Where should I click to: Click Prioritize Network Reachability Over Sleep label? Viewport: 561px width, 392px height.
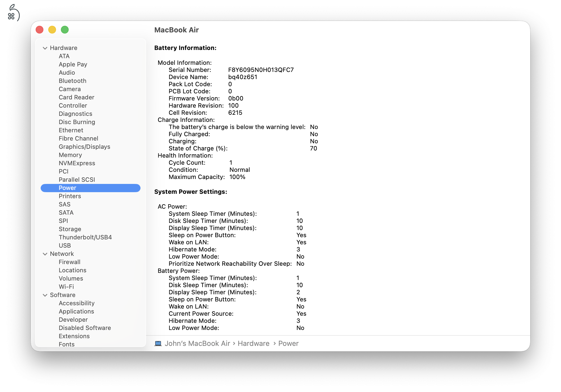[230, 264]
